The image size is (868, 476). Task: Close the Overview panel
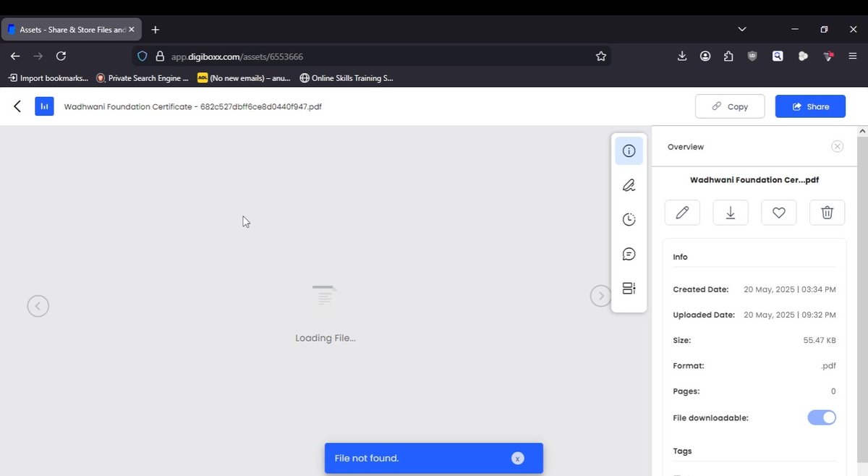tap(838, 146)
